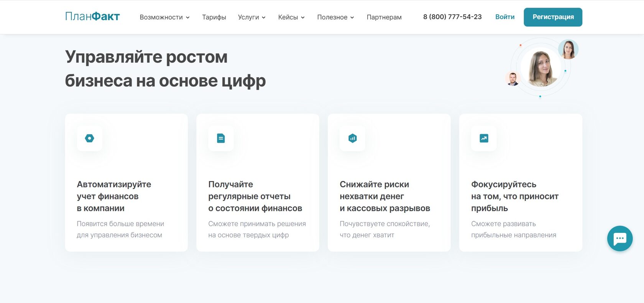Expand the Полезное dropdown menu
The image size is (644, 303).
(335, 17)
